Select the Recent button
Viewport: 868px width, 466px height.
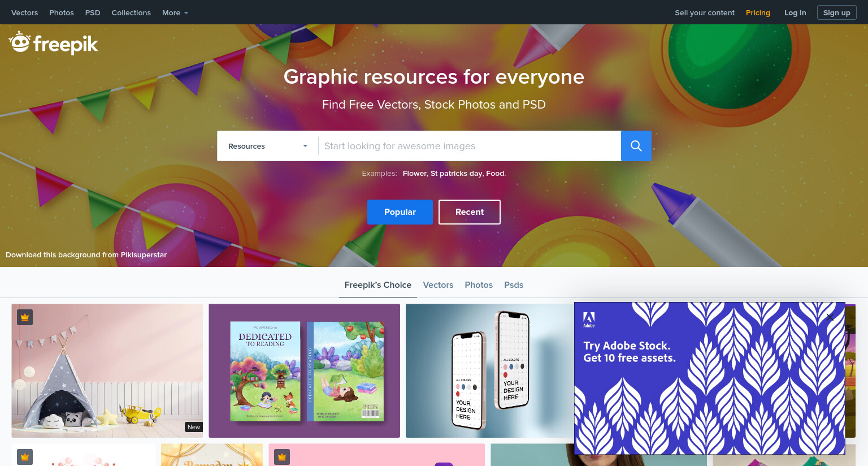tap(470, 212)
